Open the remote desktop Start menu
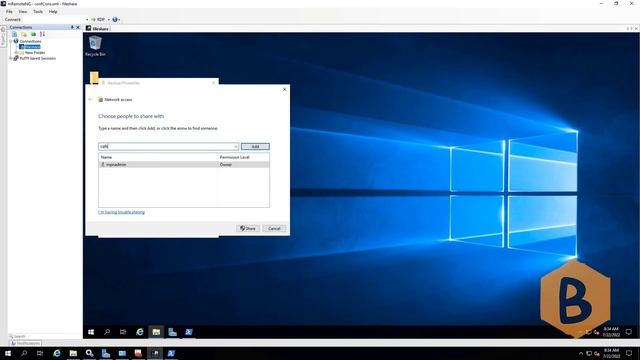Image resolution: width=640 pixels, height=360 pixels. 91,332
